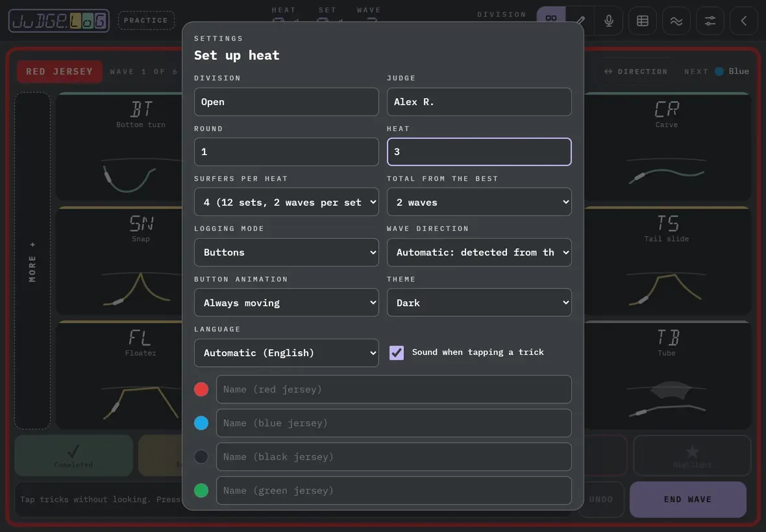The width and height of the screenshot is (766, 532).
Task: Expand the Total from the best dropdown
Action: pyautogui.click(x=479, y=202)
